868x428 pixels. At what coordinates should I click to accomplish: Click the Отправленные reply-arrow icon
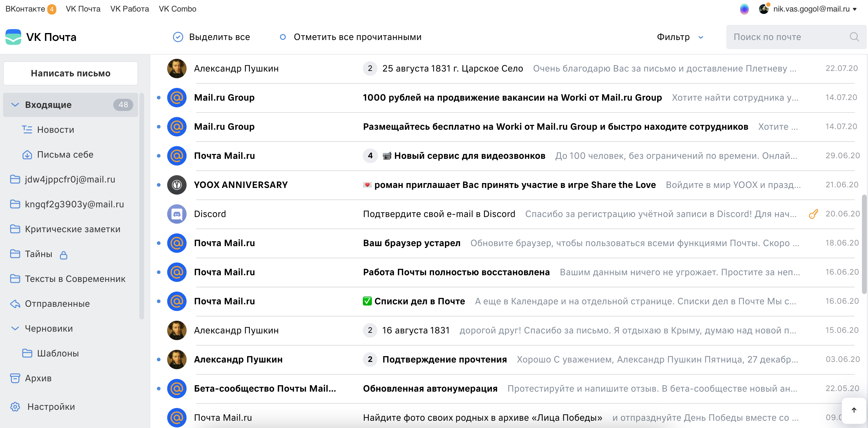[15, 303]
